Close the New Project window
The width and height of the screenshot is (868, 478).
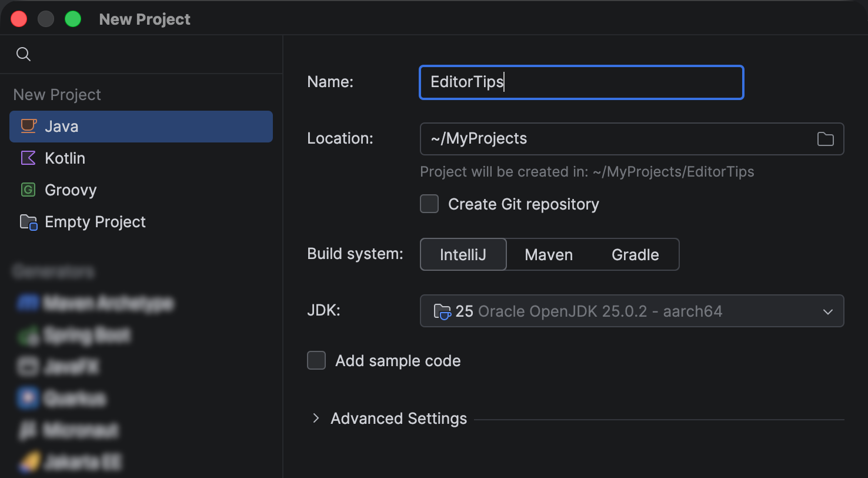[x=19, y=19]
